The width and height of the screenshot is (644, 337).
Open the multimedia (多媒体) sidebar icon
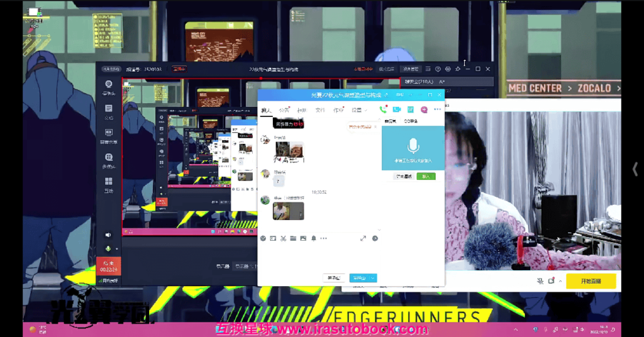pyautogui.click(x=108, y=160)
